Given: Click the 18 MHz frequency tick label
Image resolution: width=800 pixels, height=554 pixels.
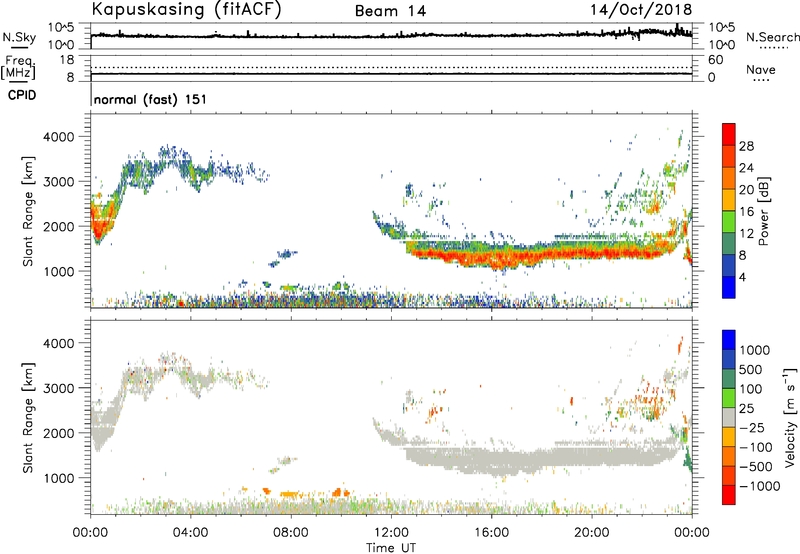Looking at the screenshot, I should pyautogui.click(x=67, y=60).
